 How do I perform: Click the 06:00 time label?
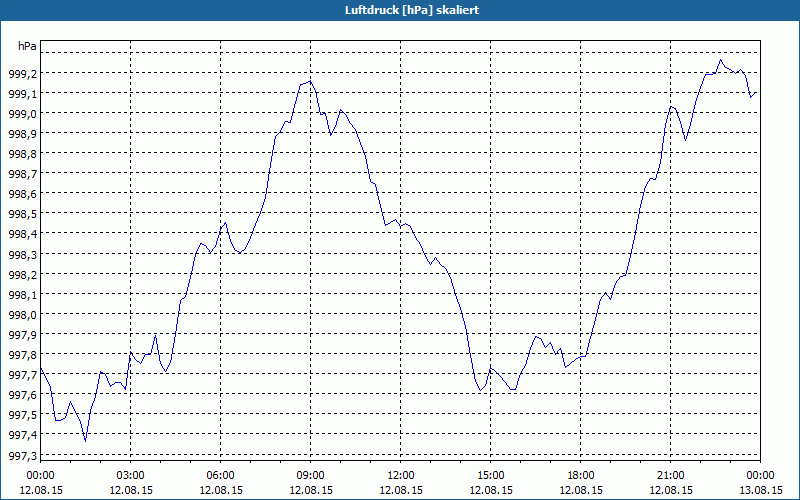click(220, 476)
